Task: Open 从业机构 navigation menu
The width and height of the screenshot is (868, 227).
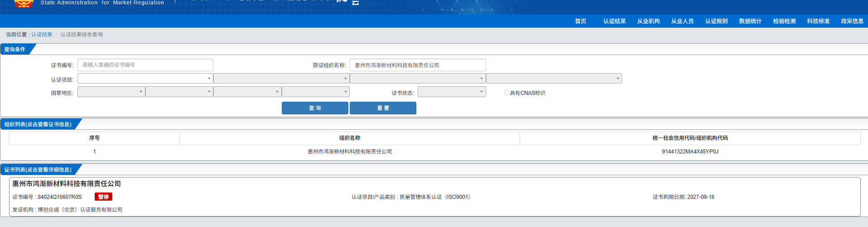Action: (x=648, y=21)
